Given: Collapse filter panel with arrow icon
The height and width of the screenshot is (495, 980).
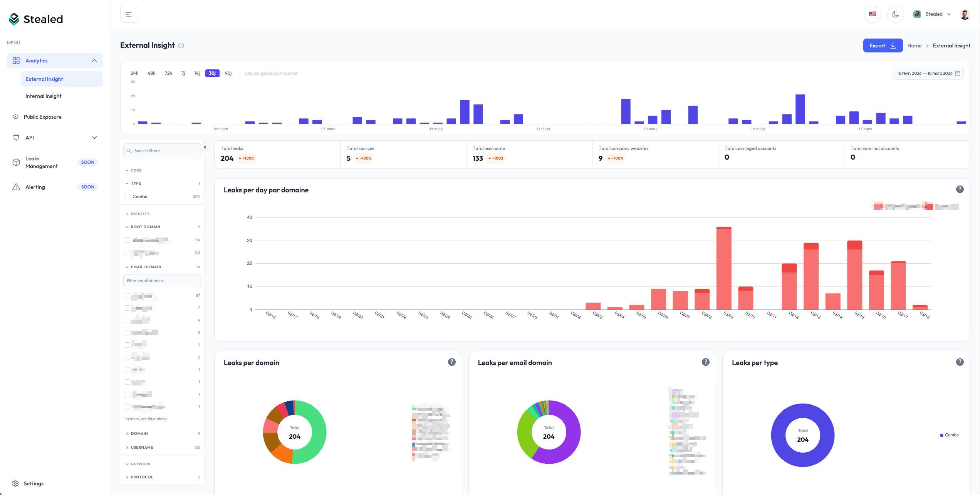Looking at the screenshot, I should click(205, 147).
